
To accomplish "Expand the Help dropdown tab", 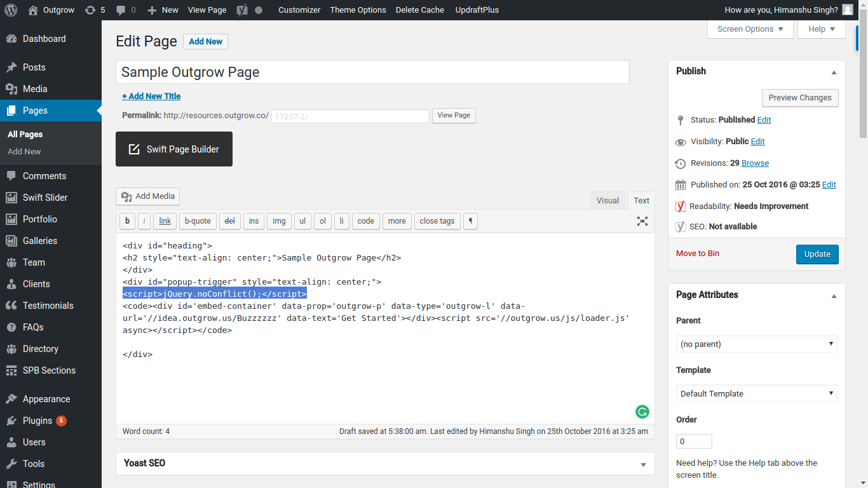I will (x=822, y=29).
